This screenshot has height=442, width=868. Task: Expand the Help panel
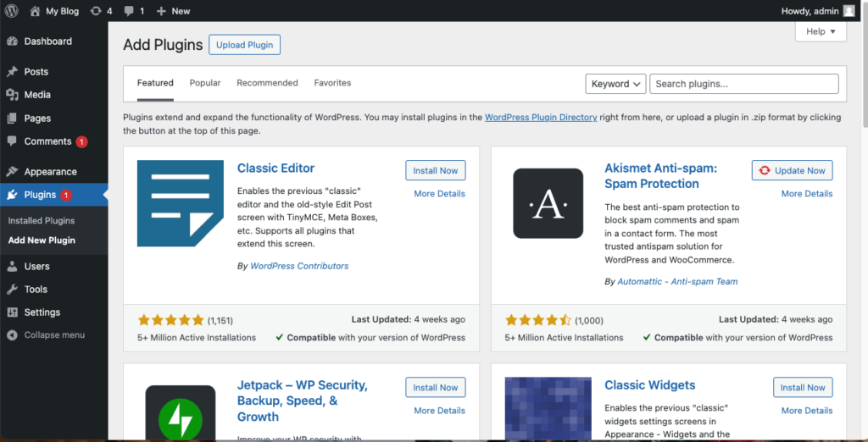pos(821,31)
